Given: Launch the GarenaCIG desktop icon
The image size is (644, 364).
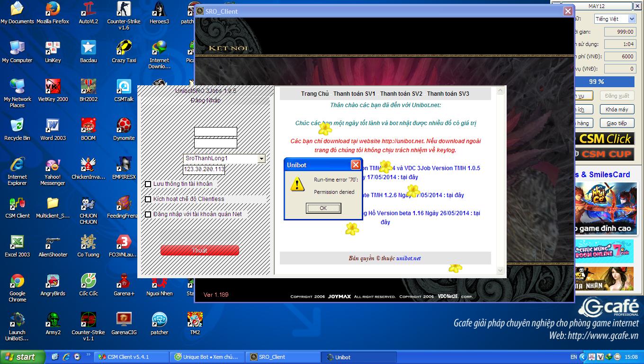Looking at the screenshot, I should click(x=124, y=324).
